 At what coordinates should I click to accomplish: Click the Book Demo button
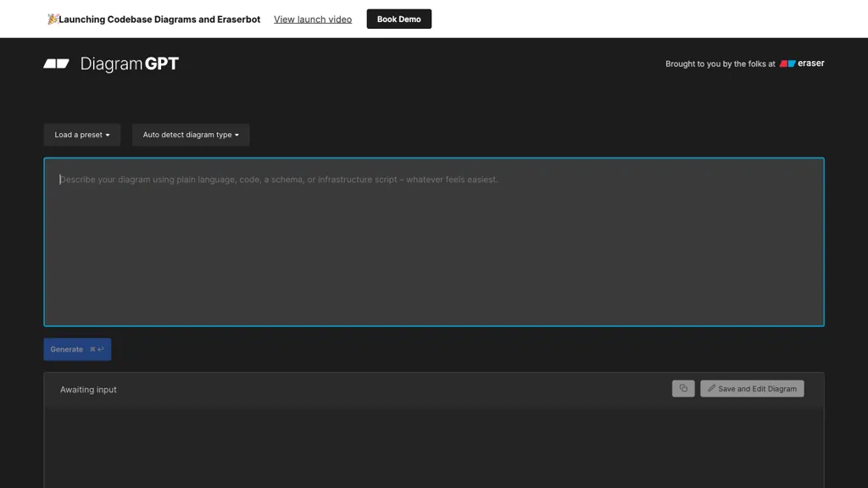point(398,19)
